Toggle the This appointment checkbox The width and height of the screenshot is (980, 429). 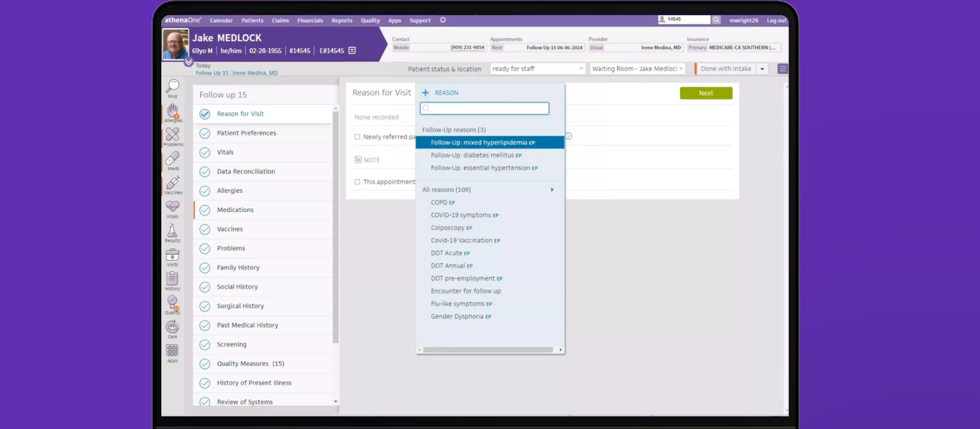(x=357, y=182)
